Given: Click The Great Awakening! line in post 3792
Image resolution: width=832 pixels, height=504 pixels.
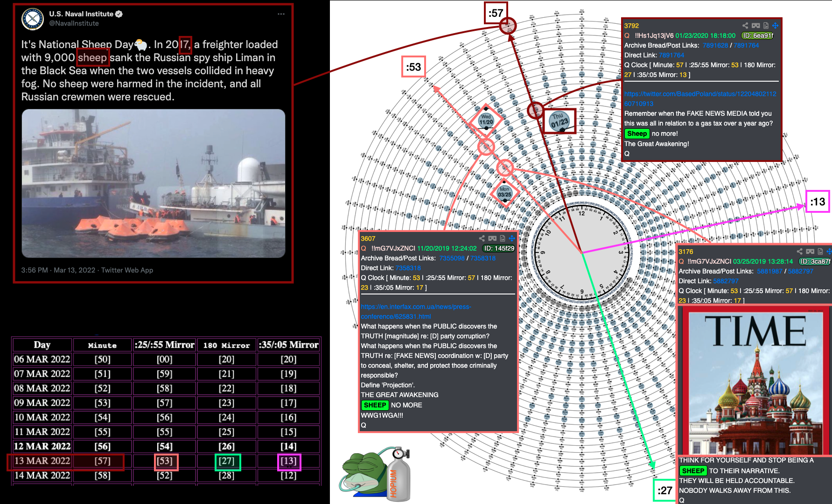Looking at the screenshot, I should tap(657, 144).
